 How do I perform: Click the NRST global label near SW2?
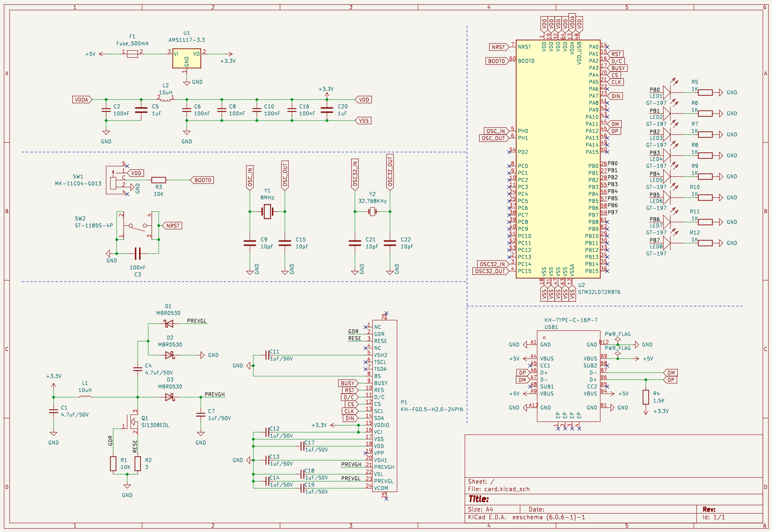tap(172, 226)
